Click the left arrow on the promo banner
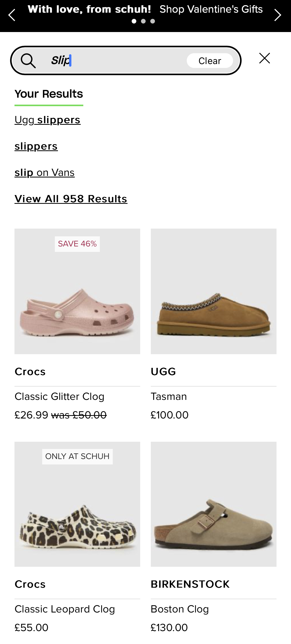 (12, 15)
